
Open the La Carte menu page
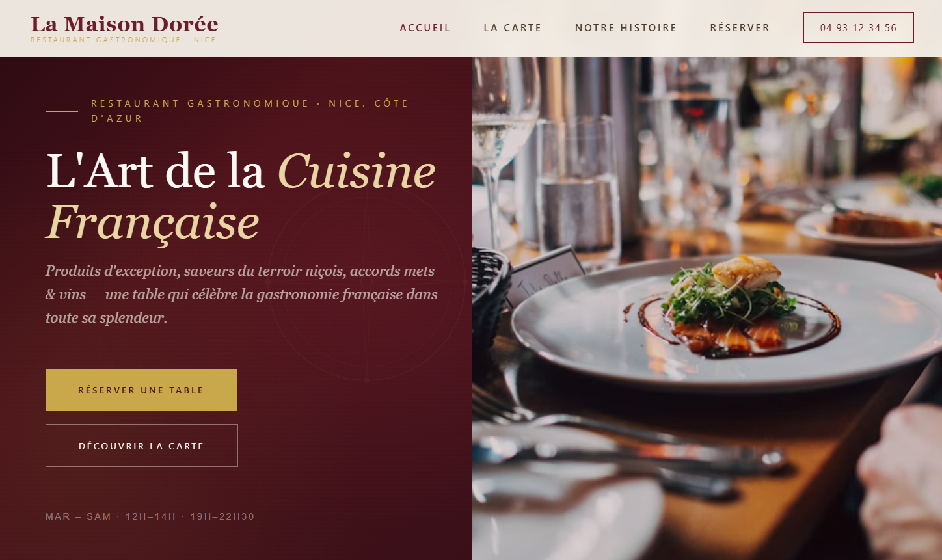(513, 28)
